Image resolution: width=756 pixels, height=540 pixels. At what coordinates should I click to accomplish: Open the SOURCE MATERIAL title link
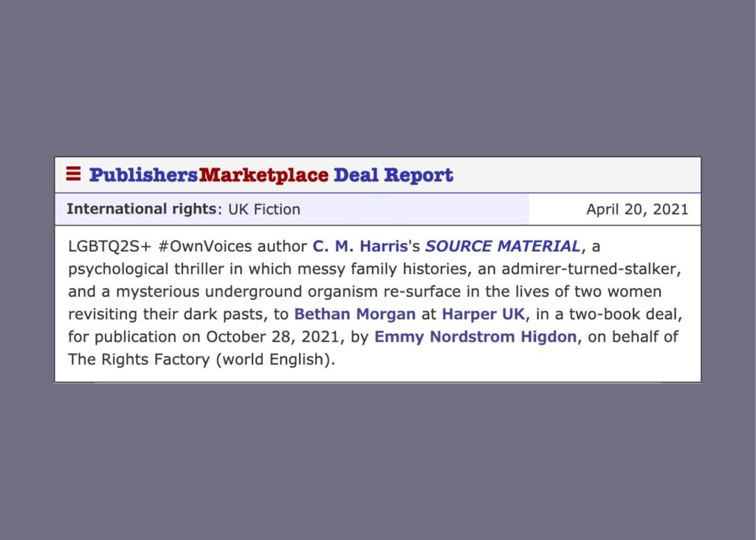pyautogui.click(x=502, y=246)
